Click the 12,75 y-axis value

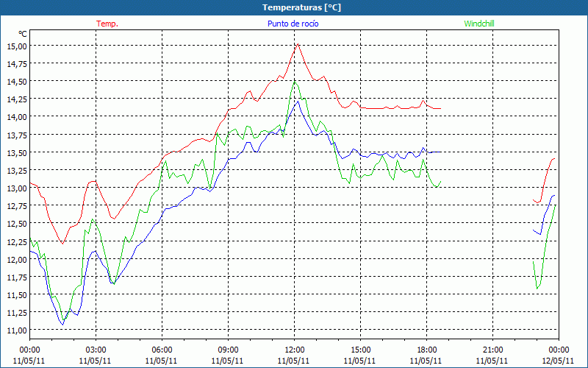coord(17,205)
